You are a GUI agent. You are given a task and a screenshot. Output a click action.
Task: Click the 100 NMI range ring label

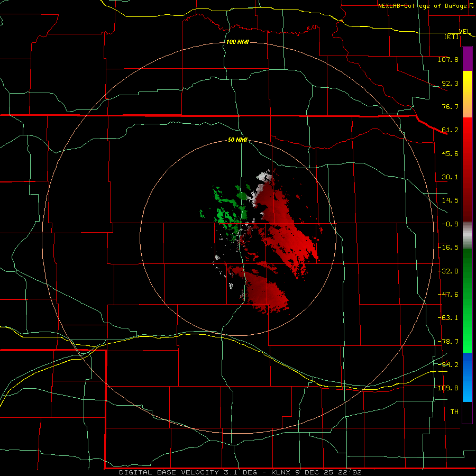[x=237, y=42]
